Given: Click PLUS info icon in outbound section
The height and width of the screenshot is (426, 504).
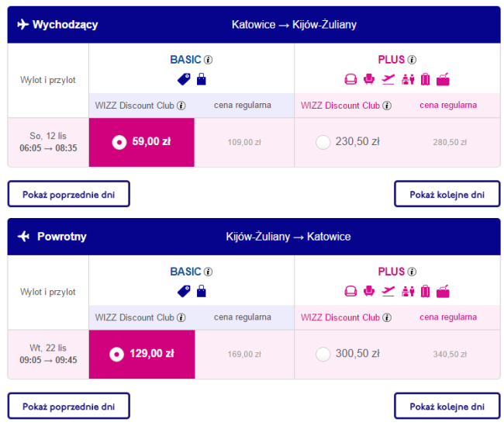Looking at the screenshot, I should [x=412, y=60].
